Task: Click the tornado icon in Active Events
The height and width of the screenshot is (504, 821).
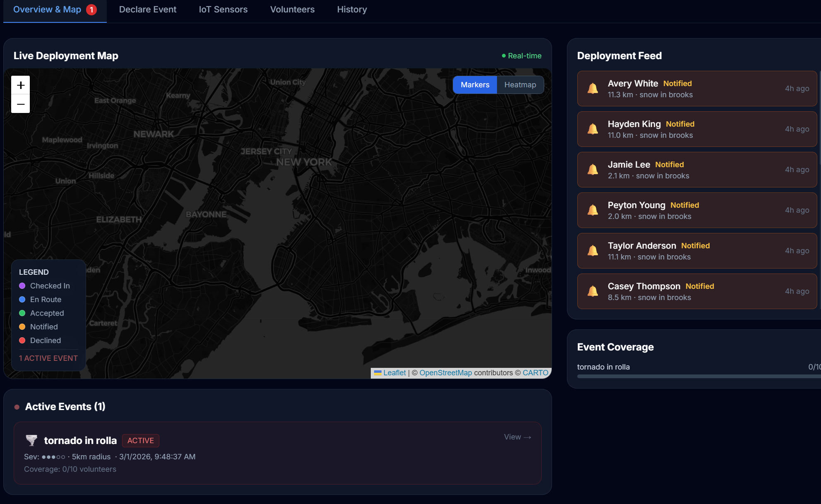Action: tap(31, 440)
